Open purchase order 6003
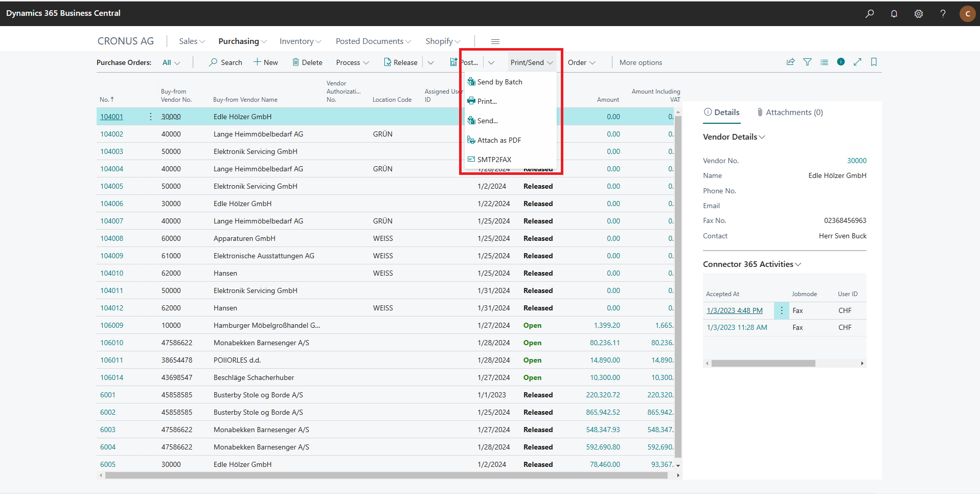This screenshot has height=494, width=980. tap(108, 430)
